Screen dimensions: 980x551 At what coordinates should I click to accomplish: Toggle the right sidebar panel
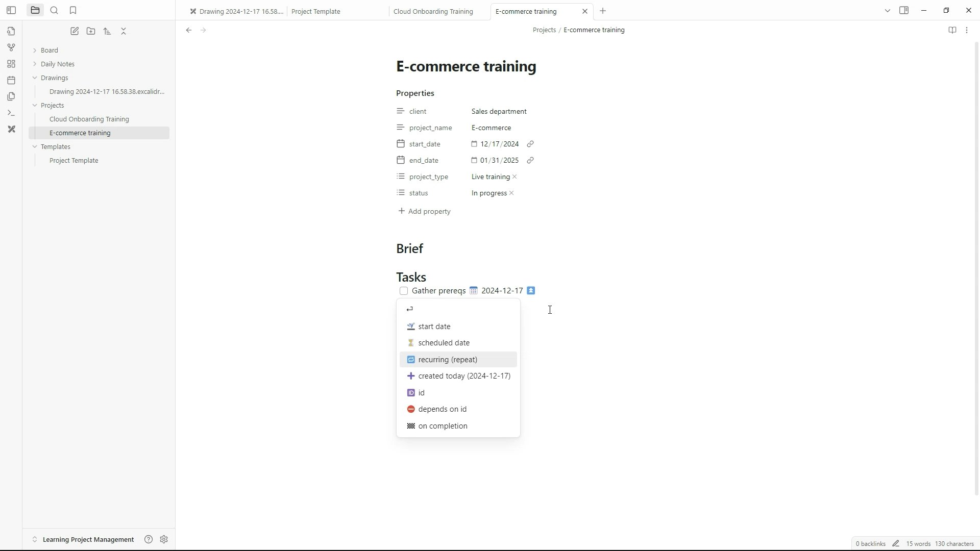pos(904,10)
